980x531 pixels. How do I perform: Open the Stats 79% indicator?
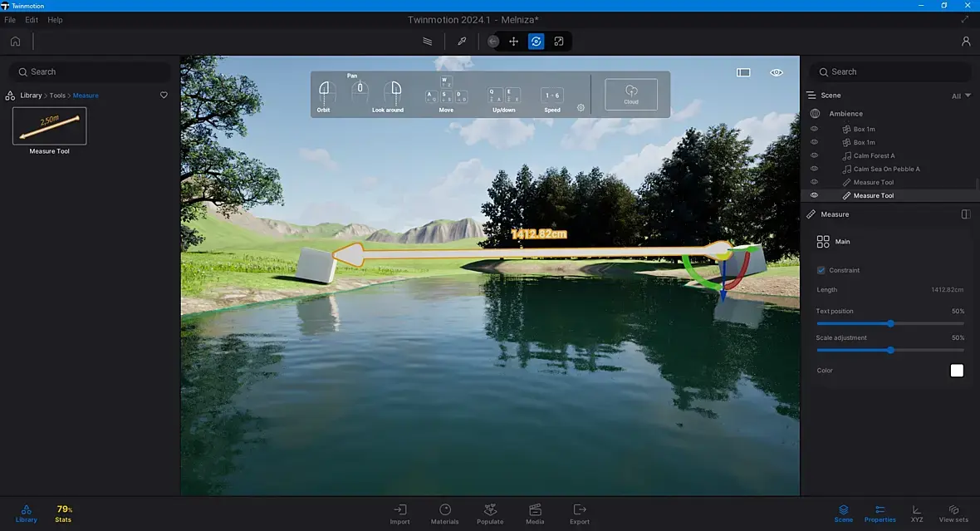click(x=64, y=514)
